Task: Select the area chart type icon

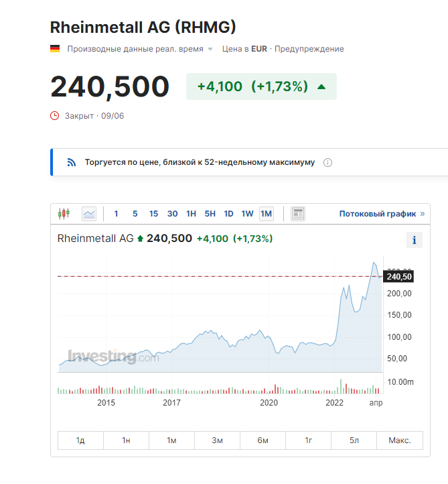Action: [x=89, y=214]
